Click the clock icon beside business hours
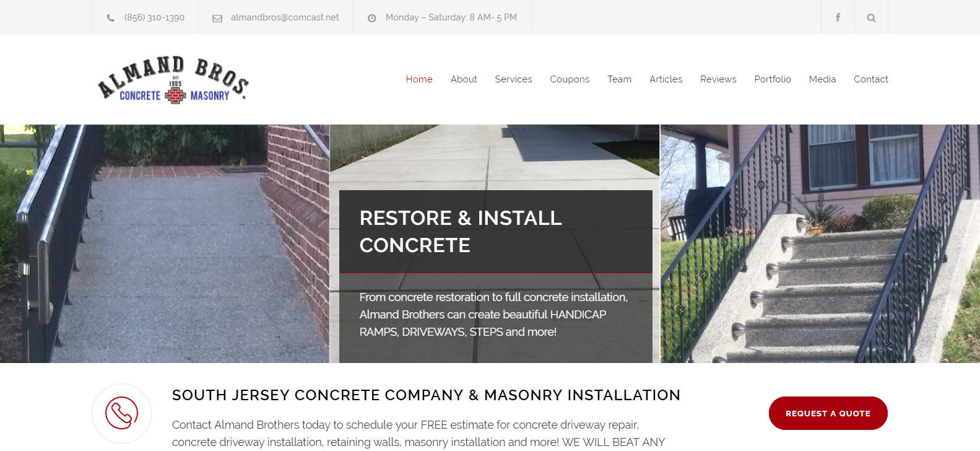Viewport: 980px width, 451px height. pyautogui.click(x=372, y=18)
